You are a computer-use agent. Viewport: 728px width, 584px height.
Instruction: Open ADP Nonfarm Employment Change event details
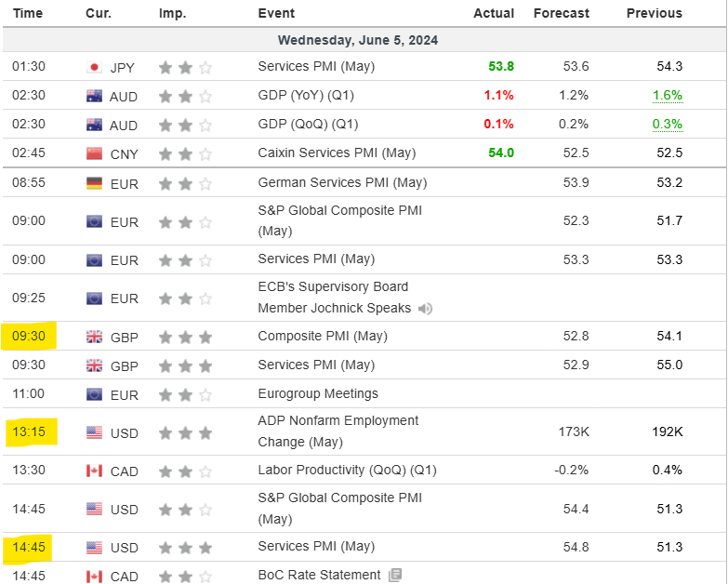pos(338,431)
